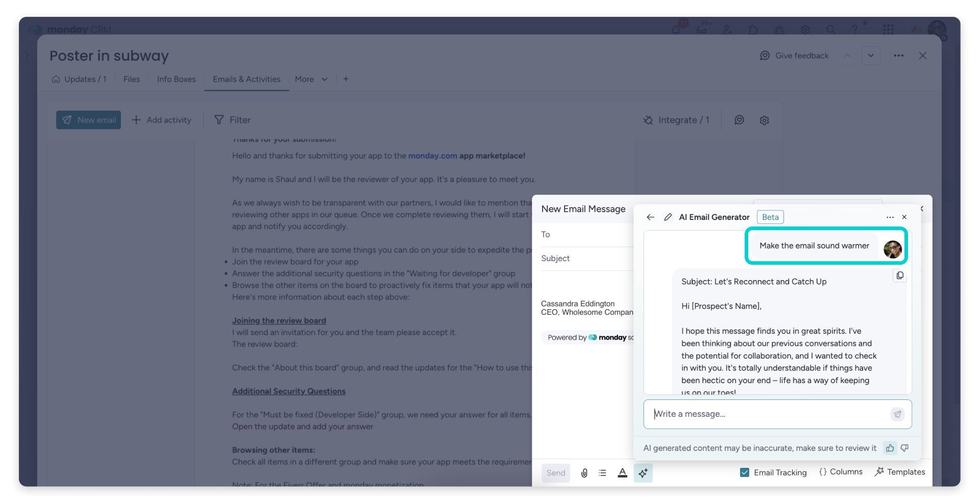Open text formatting options icon
980x503 pixels.
click(622, 473)
